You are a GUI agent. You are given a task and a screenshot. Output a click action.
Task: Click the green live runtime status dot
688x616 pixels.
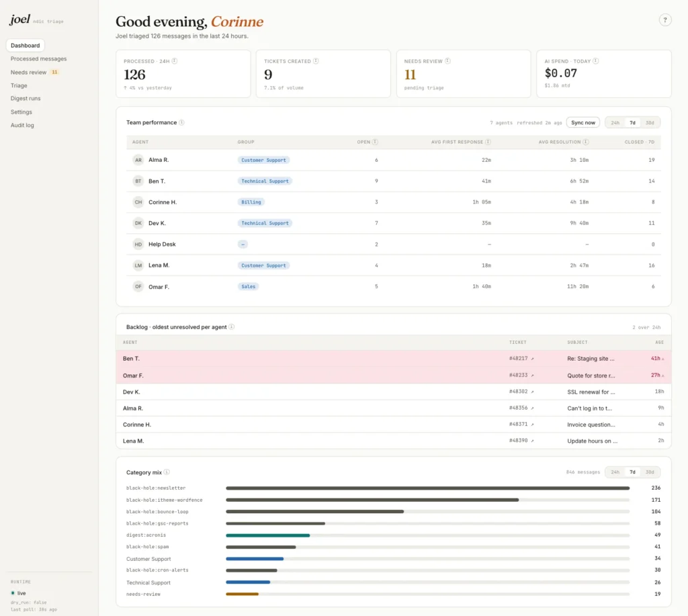coord(13,593)
